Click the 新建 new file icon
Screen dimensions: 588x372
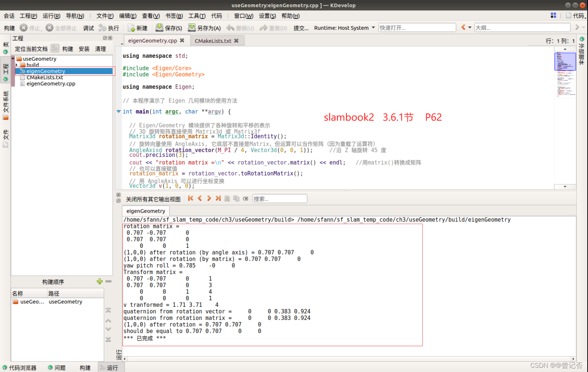[x=131, y=28]
